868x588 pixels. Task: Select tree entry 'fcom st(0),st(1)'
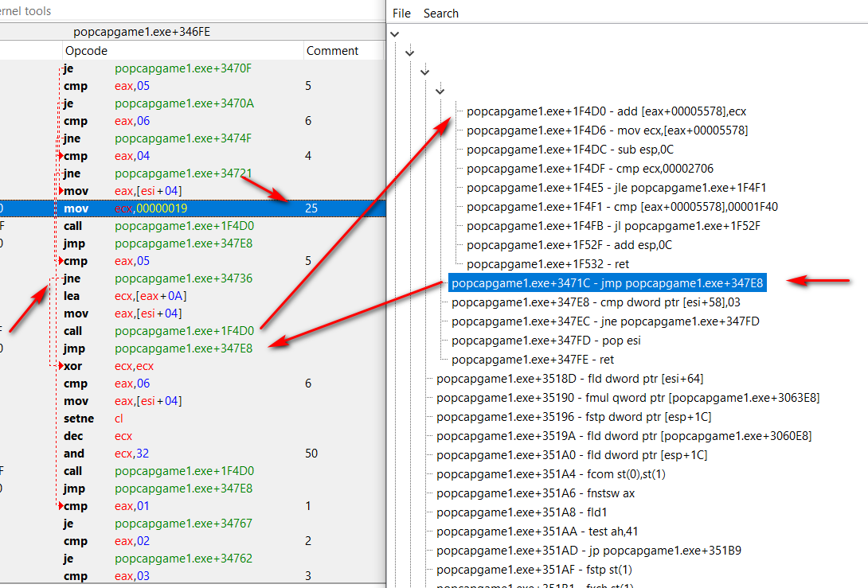click(x=551, y=474)
